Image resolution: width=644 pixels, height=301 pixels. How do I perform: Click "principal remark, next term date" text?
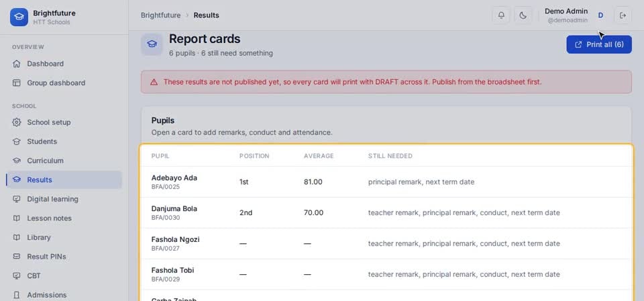421,182
